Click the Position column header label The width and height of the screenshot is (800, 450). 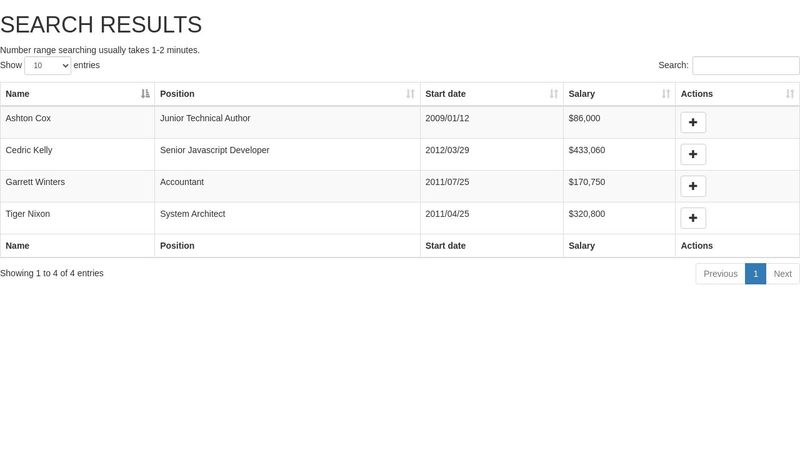(177, 94)
